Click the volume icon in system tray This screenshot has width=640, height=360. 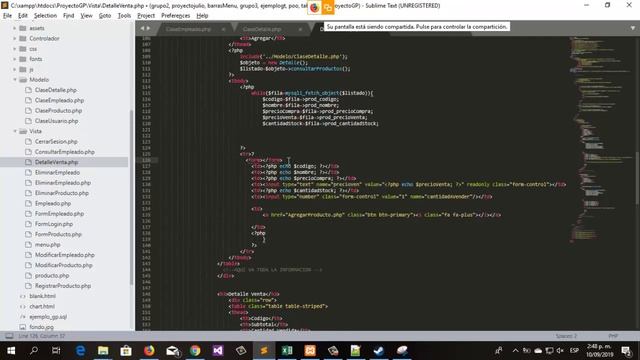(x=560, y=351)
